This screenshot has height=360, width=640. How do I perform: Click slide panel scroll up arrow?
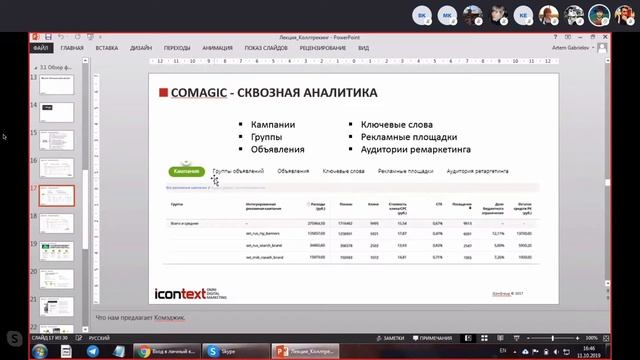point(85,60)
